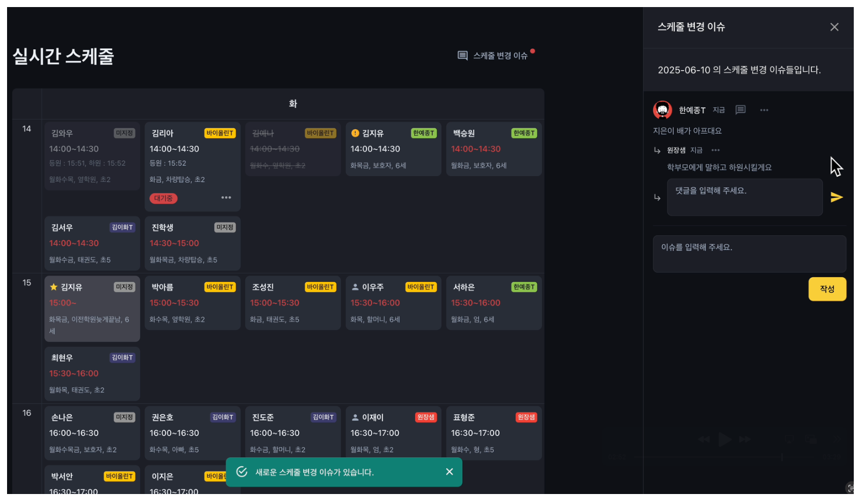Click the yellow 작성 button
Screen dimensions: 862x504
(827, 289)
